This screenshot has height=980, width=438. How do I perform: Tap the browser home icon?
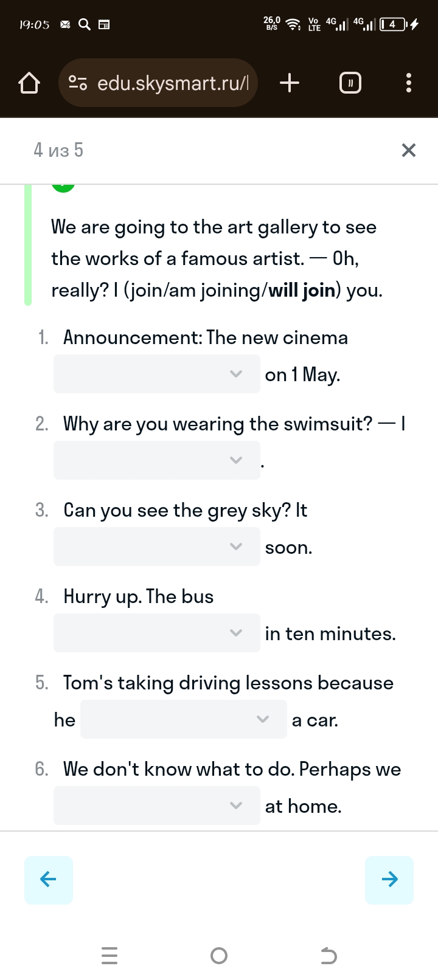[x=29, y=83]
